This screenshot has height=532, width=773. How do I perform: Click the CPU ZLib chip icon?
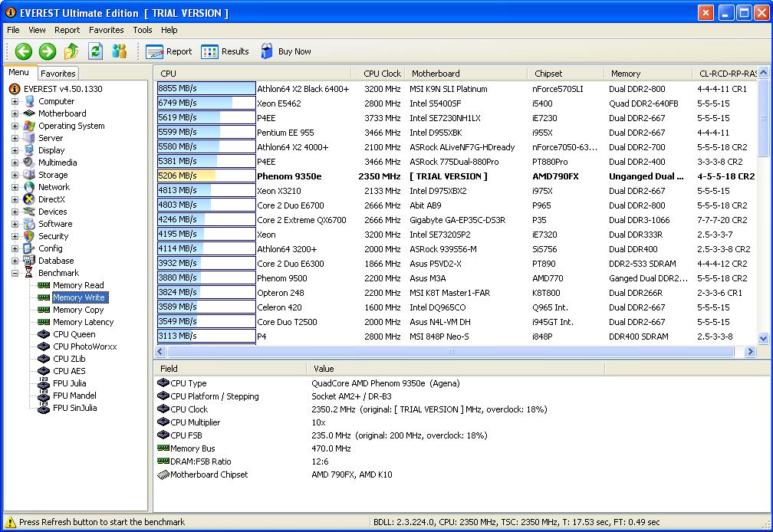[x=44, y=359]
